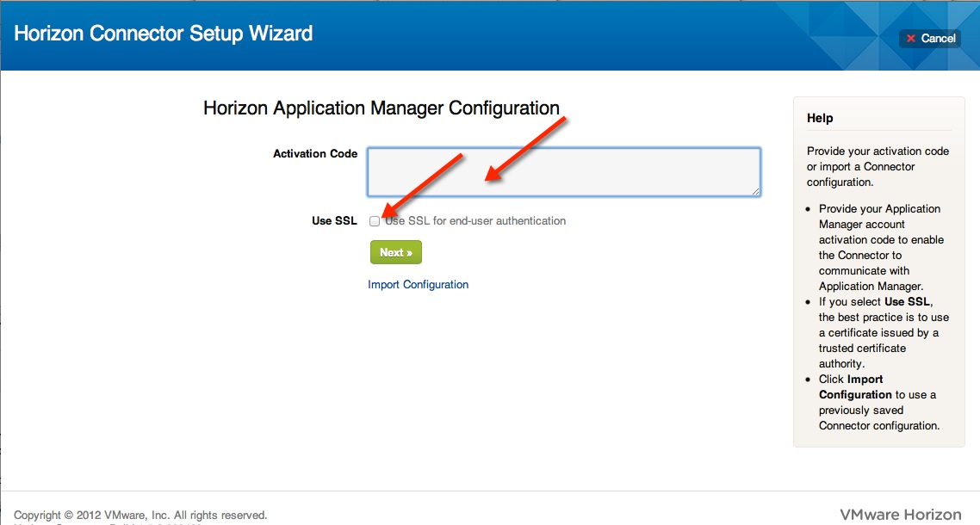The height and width of the screenshot is (525, 980).
Task: Proceed with the green Next button
Action: click(x=395, y=252)
